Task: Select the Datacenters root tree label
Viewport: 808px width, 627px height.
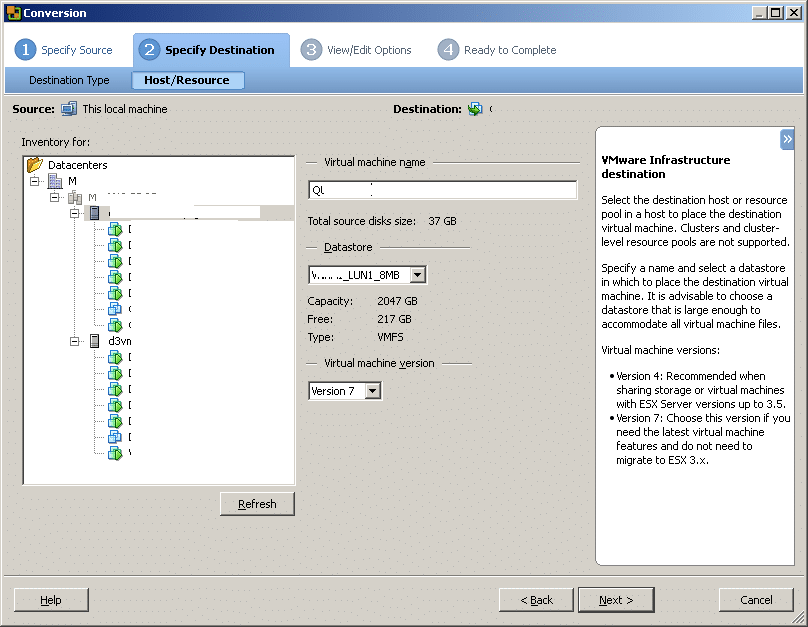Action: click(78, 165)
